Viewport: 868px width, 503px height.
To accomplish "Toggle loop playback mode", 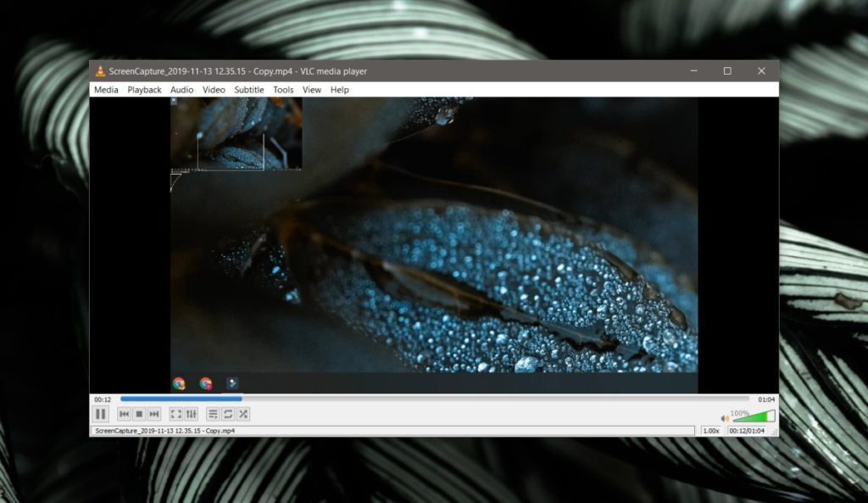I will point(227,414).
